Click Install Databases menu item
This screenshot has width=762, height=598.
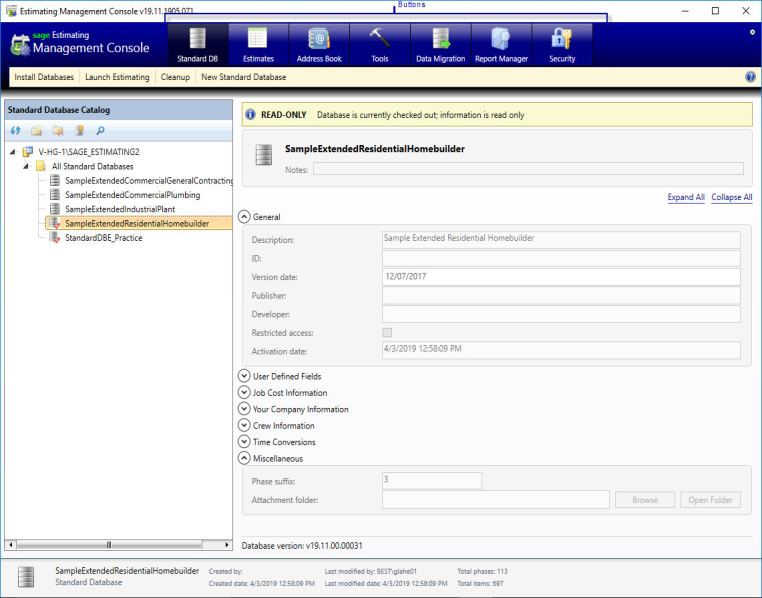point(44,77)
